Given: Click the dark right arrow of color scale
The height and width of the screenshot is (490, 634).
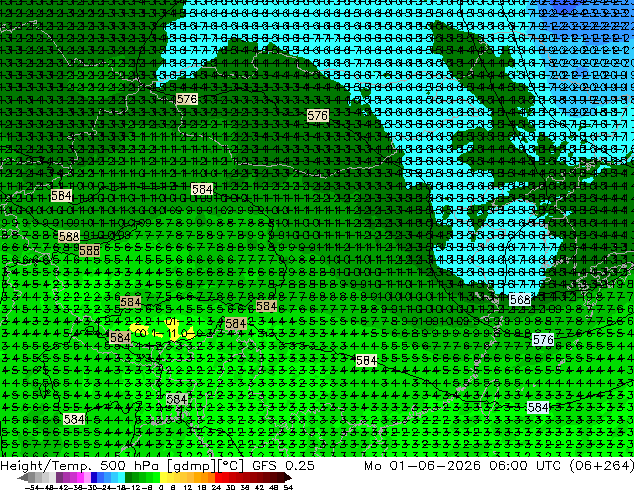Looking at the screenshot, I should pyautogui.click(x=288, y=477).
